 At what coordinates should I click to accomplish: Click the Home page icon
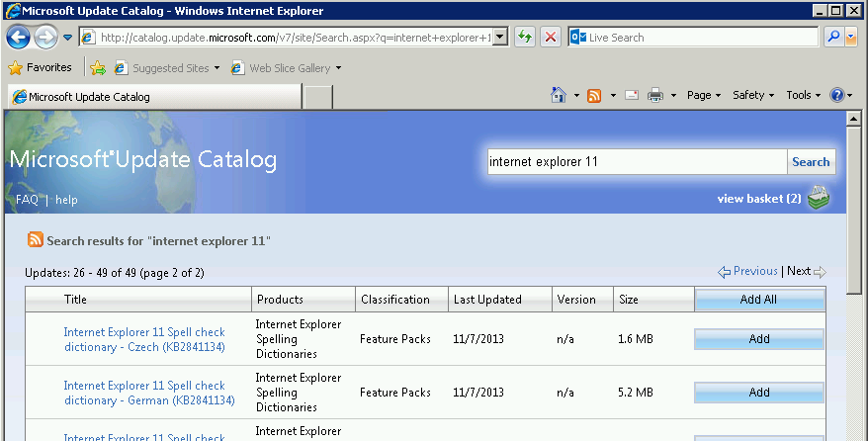click(559, 95)
